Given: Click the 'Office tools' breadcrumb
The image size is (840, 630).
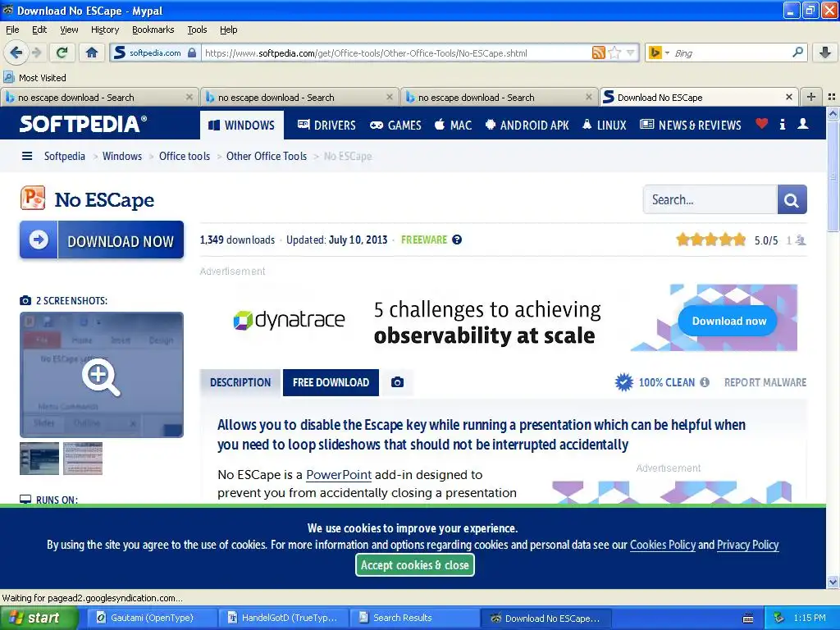Looking at the screenshot, I should click(x=185, y=156).
